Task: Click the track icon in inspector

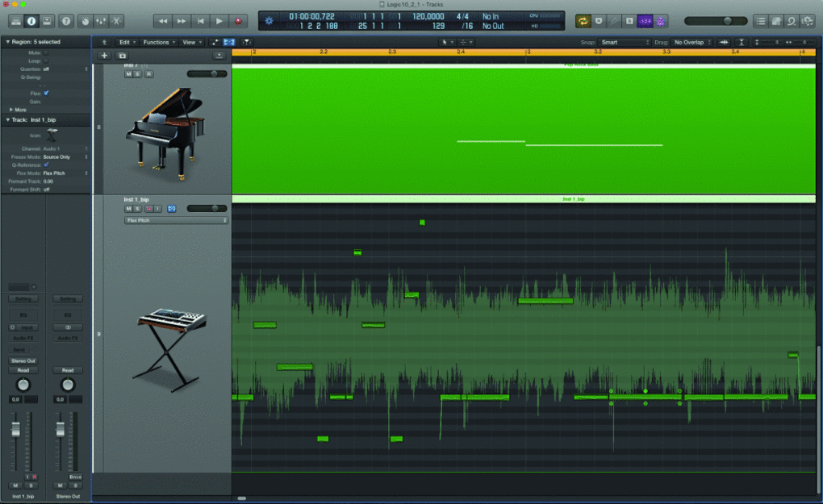Action: 52,135
